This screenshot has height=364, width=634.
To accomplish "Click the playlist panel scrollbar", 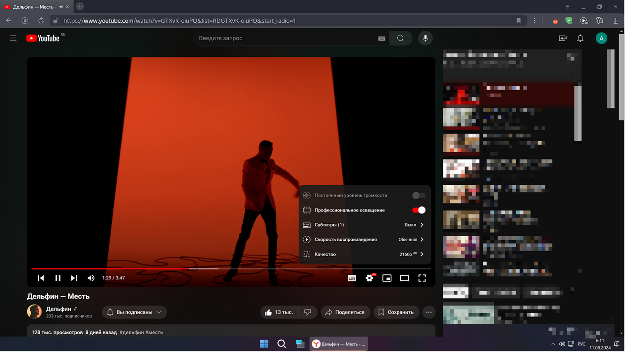I will tap(578, 113).
